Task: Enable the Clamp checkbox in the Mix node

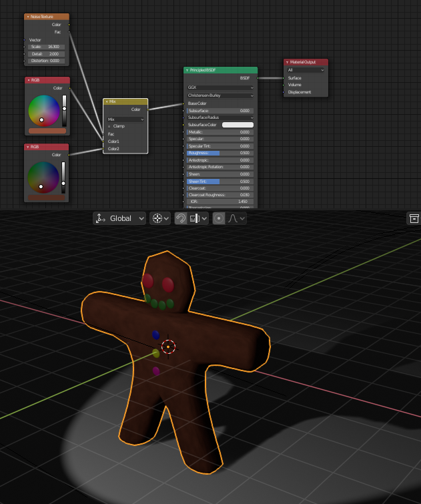Action: [109, 126]
